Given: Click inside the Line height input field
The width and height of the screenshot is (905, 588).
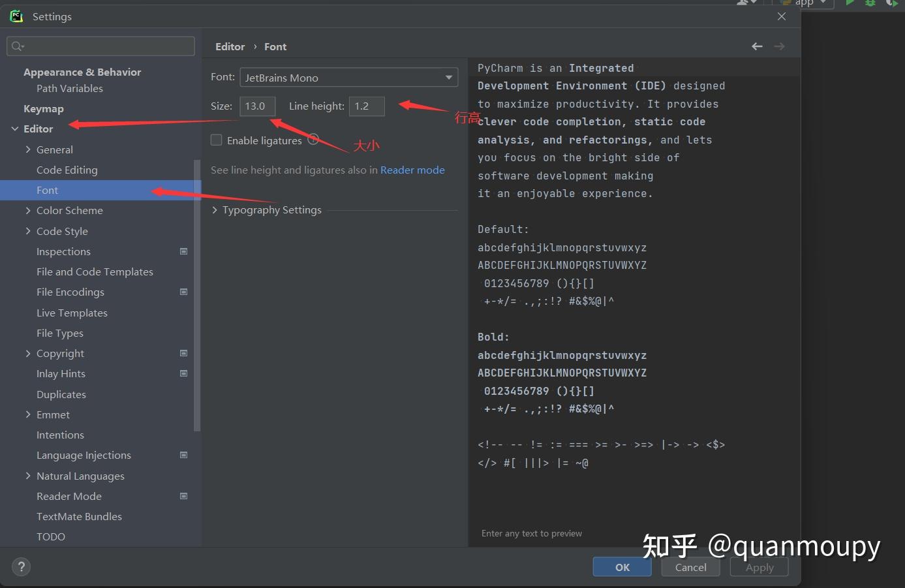Looking at the screenshot, I should pos(367,106).
